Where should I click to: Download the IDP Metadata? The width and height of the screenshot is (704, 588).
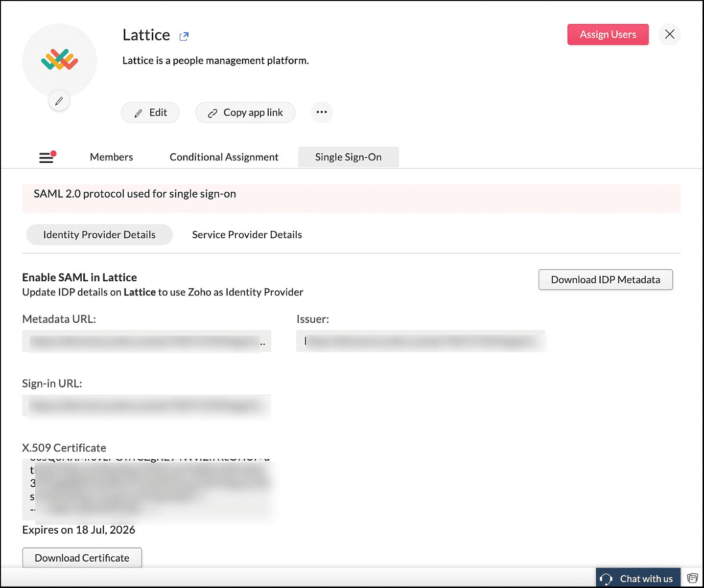606,279
